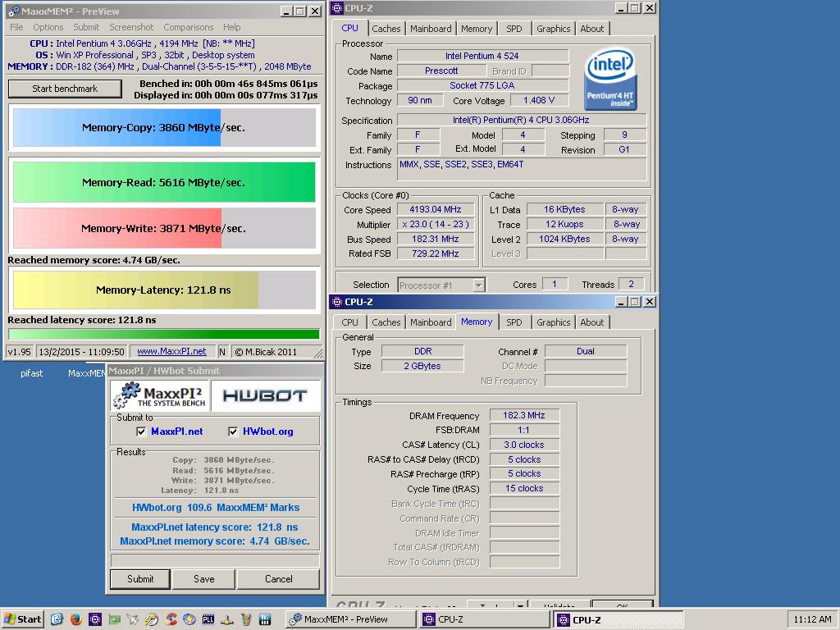Switch to Mainboard tab in top CPU-Z
840x630 pixels.
click(x=431, y=29)
